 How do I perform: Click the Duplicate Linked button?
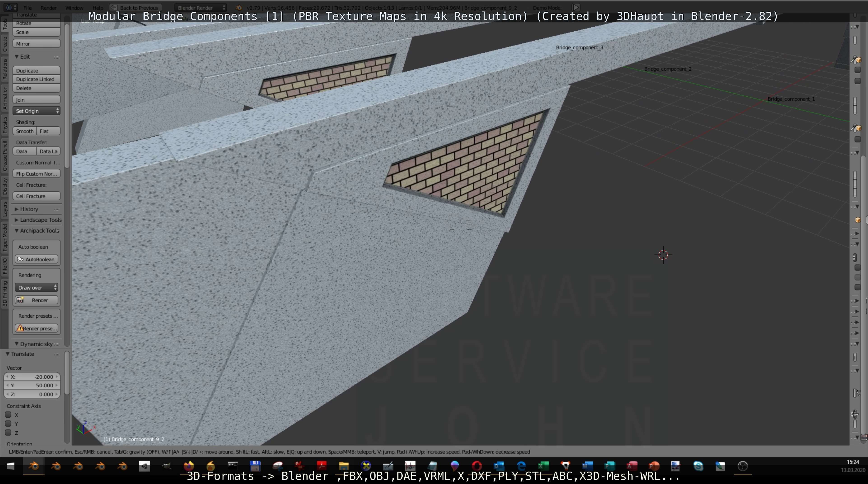click(x=36, y=79)
